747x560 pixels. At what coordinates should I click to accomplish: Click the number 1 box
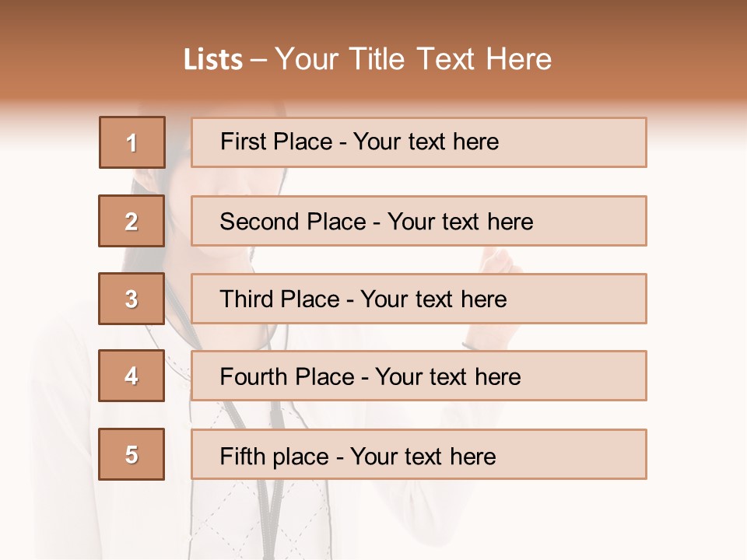click(x=132, y=142)
